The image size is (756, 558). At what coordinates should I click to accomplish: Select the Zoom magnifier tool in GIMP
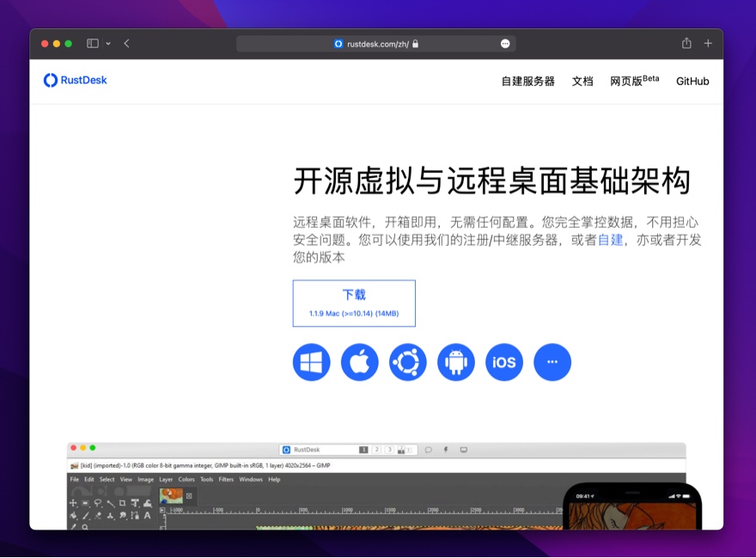click(84, 526)
